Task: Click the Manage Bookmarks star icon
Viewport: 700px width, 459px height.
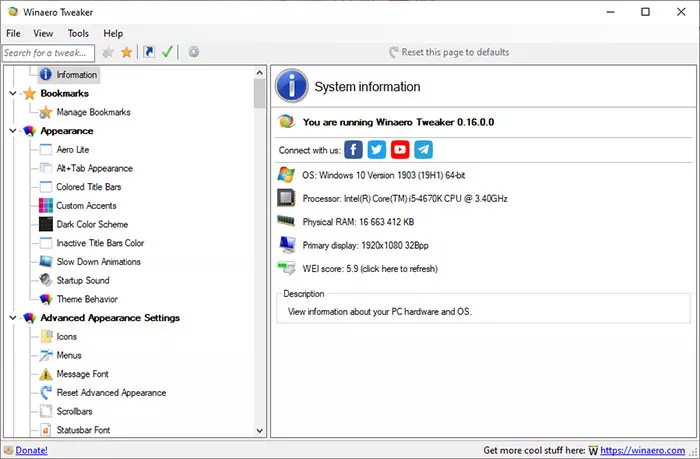Action: 46,112
